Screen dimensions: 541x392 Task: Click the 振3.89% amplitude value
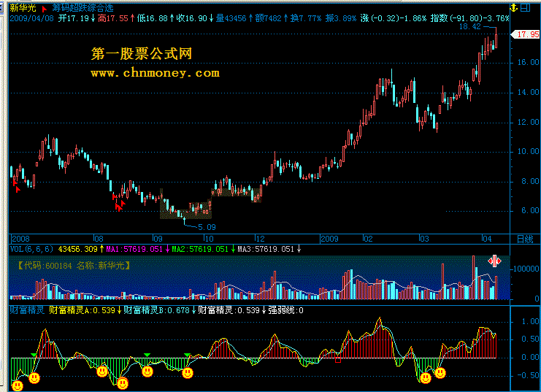(x=341, y=18)
